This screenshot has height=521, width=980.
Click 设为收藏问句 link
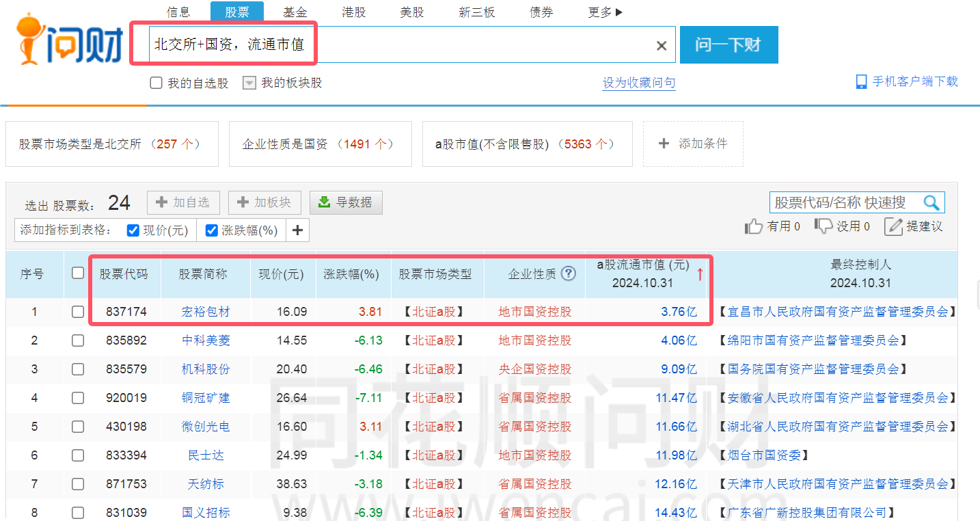coord(639,83)
